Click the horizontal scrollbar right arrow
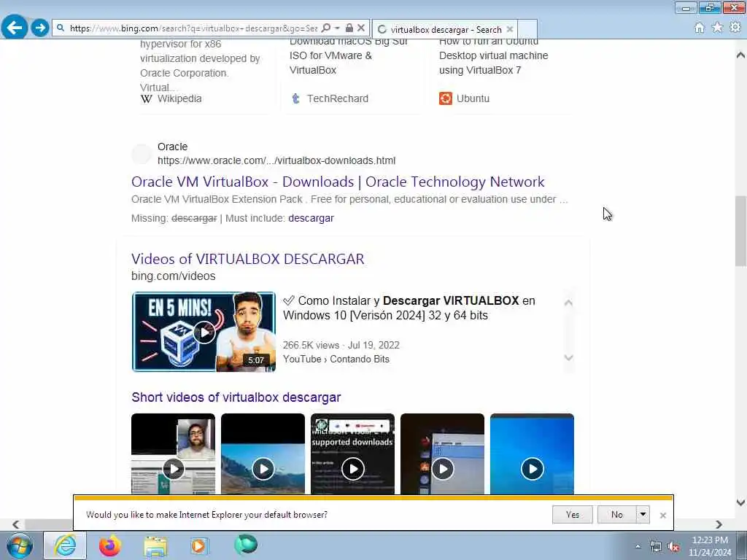Image resolution: width=747 pixels, height=560 pixels. coord(719,525)
